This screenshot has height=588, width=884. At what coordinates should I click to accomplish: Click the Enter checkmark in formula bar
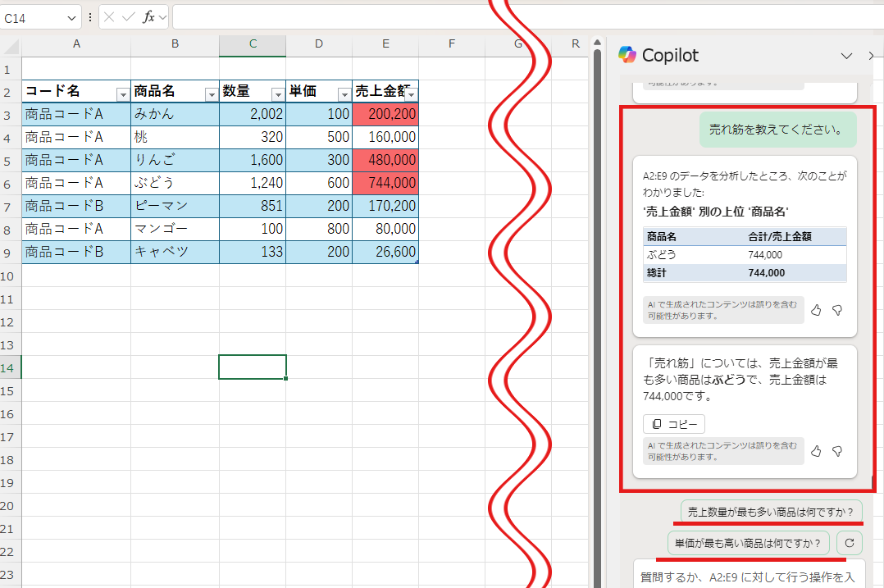129,17
